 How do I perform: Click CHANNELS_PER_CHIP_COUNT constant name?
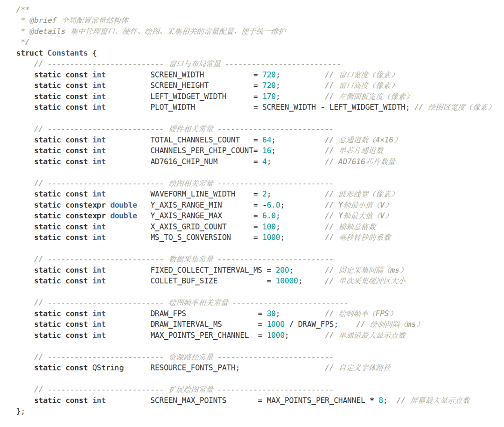202,151
